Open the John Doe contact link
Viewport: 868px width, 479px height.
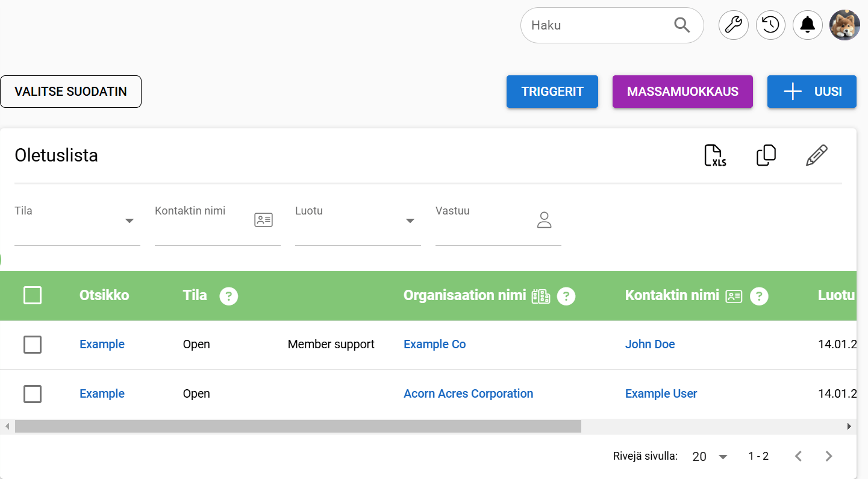(x=650, y=344)
